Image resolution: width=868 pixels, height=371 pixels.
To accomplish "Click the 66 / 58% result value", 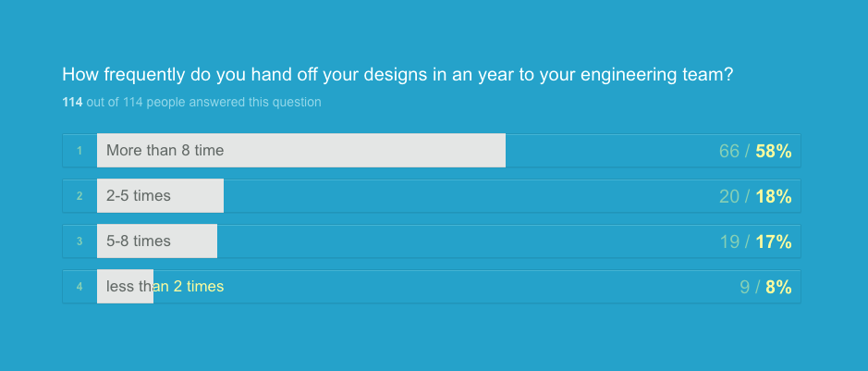I will tap(755, 151).
